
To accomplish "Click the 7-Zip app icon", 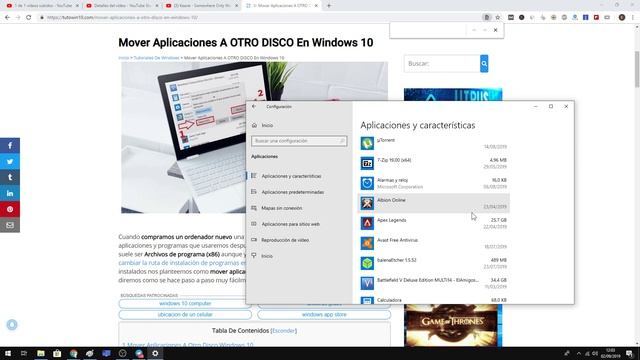I will click(x=367, y=163).
